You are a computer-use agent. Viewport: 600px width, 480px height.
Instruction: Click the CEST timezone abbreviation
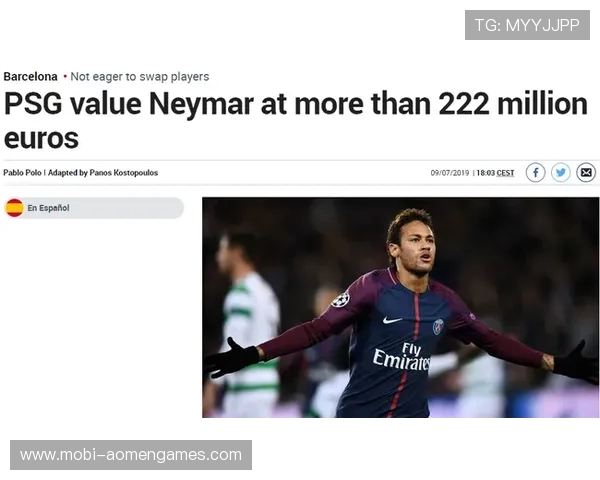[x=505, y=173]
